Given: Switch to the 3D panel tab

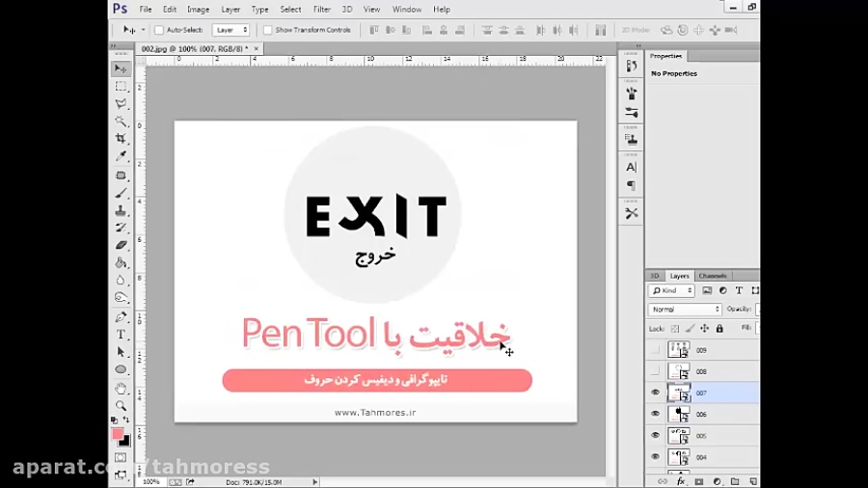Looking at the screenshot, I should click(654, 276).
